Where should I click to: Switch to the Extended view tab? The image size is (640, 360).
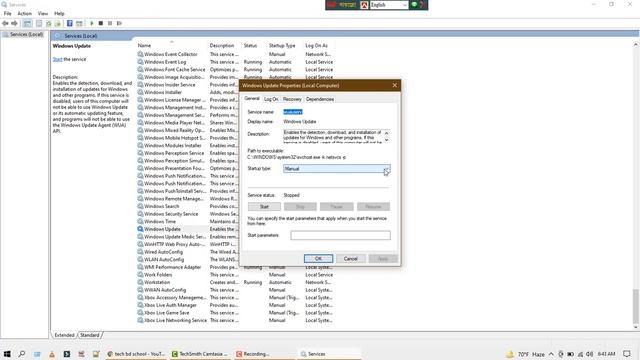click(64, 335)
